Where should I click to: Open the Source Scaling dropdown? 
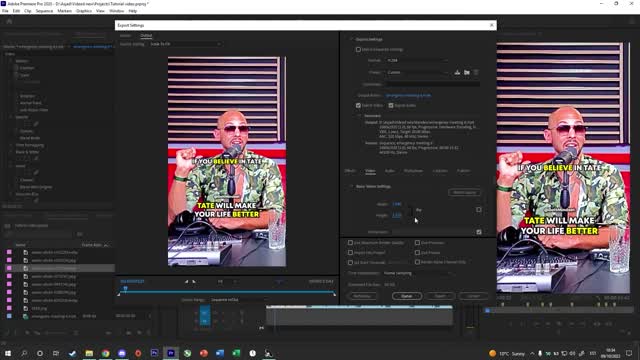pyautogui.click(x=185, y=44)
